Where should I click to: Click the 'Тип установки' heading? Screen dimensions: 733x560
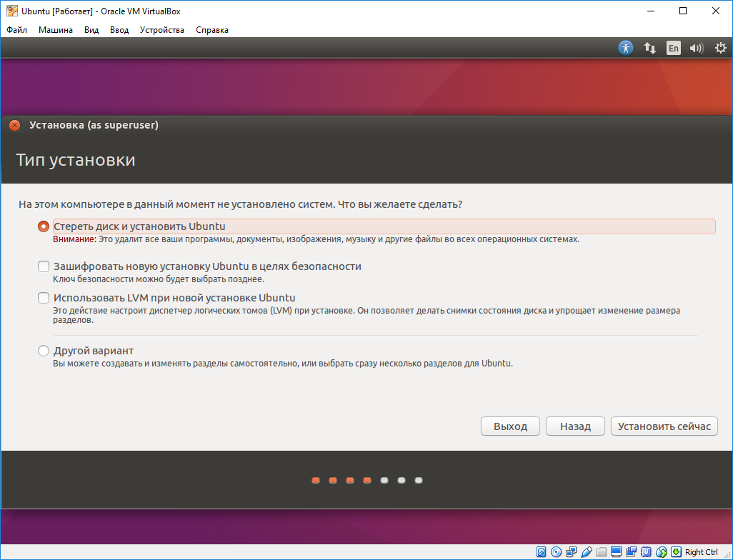pyautogui.click(x=76, y=160)
